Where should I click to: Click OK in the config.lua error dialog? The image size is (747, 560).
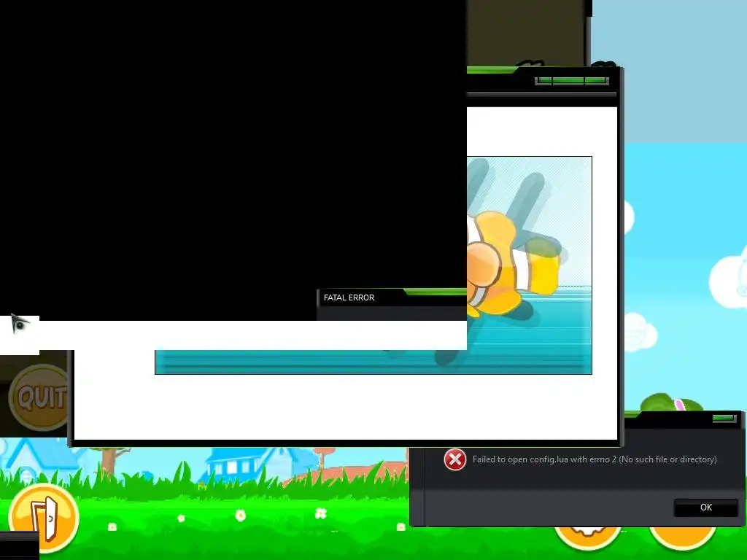tap(705, 507)
